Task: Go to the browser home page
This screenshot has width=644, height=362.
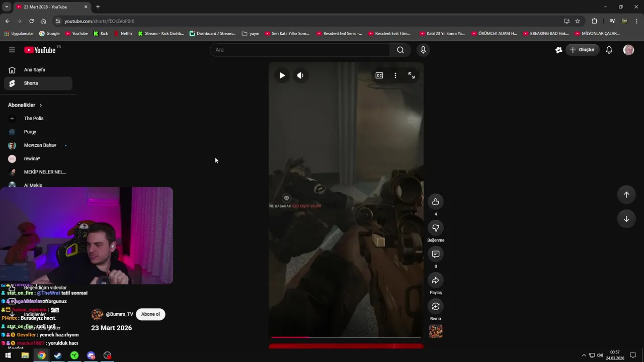Action: [x=43, y=21]
